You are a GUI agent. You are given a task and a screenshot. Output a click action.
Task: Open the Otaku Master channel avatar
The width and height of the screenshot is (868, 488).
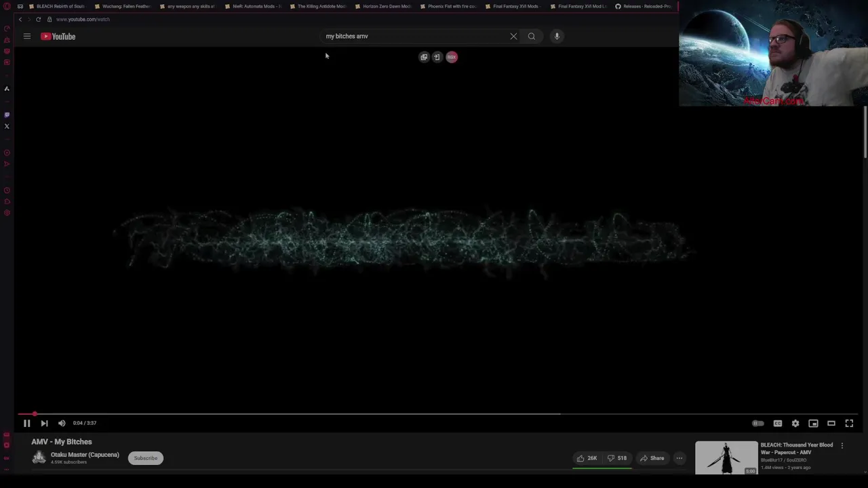(x=39, y=457)
